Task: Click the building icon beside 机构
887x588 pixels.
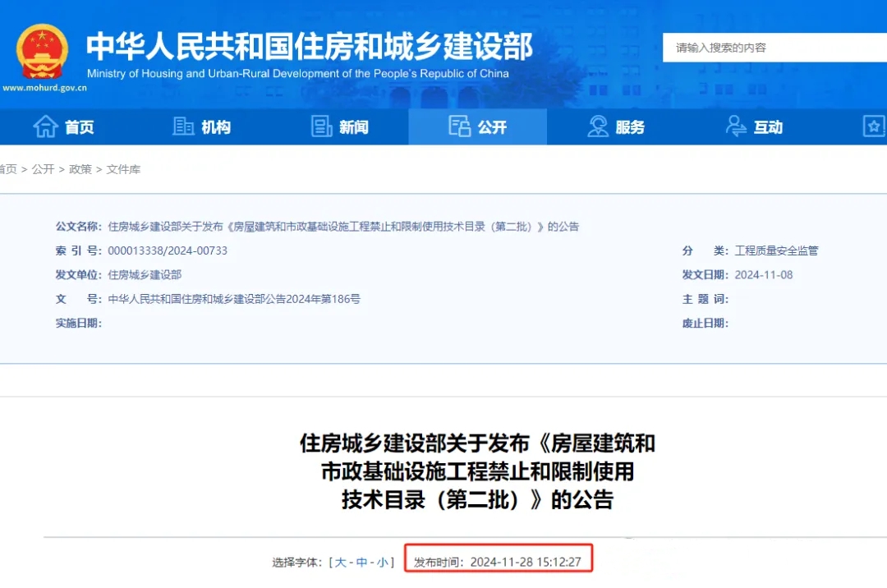Action: tap(183, 126)
